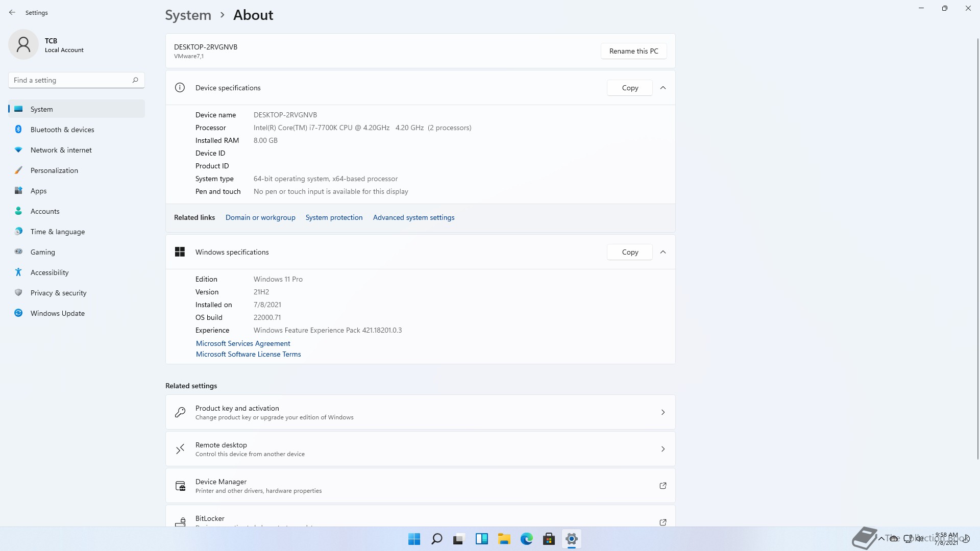Open Domain or workgroup link

coord(260,217)
